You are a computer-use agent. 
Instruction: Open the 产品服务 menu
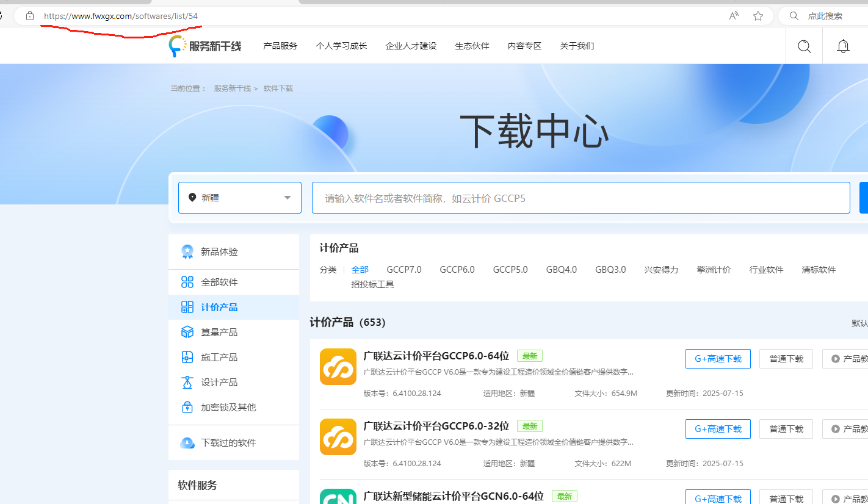pos(280,46)
